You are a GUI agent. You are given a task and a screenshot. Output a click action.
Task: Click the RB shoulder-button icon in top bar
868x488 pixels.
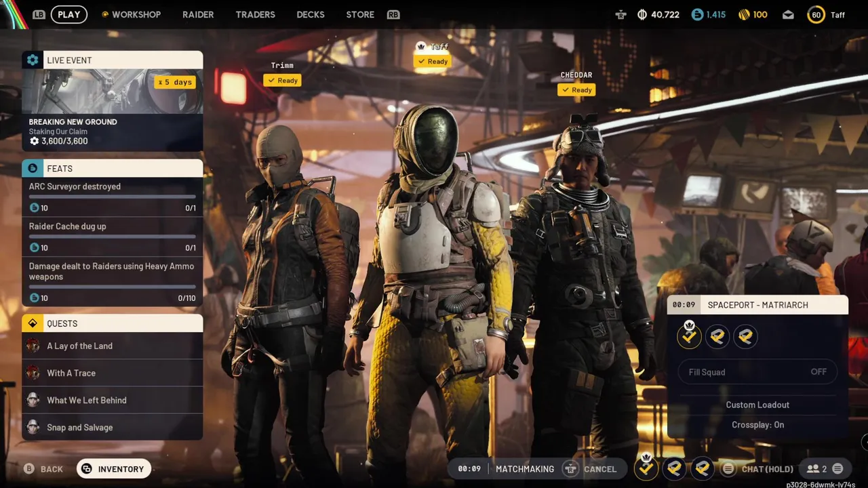pos(393,14)
